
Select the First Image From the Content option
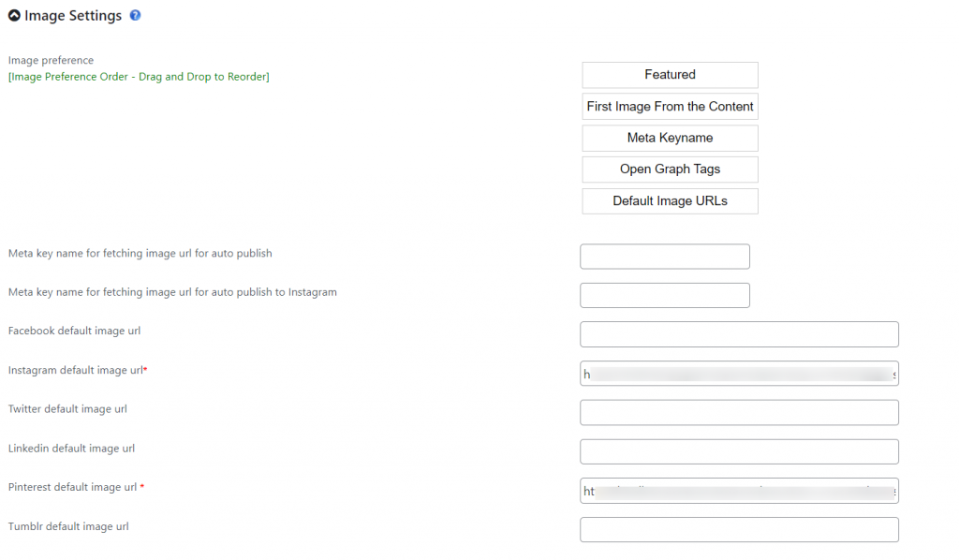[670, 106]
